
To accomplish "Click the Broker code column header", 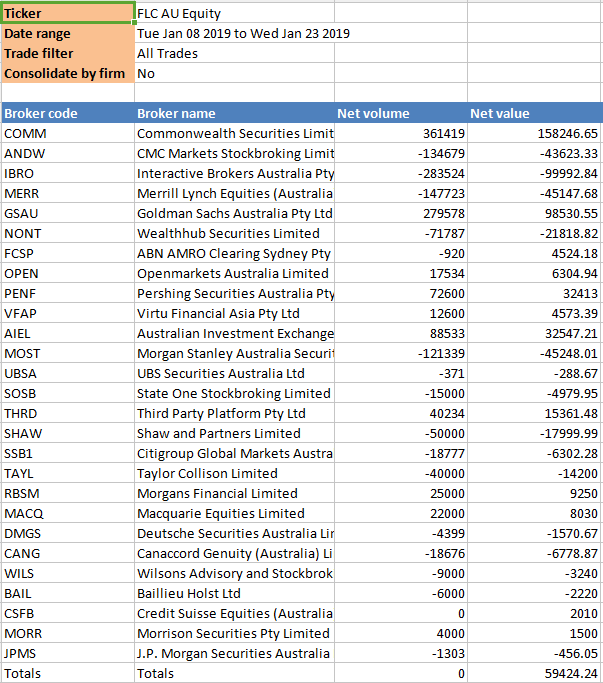I will click(68, 113).
